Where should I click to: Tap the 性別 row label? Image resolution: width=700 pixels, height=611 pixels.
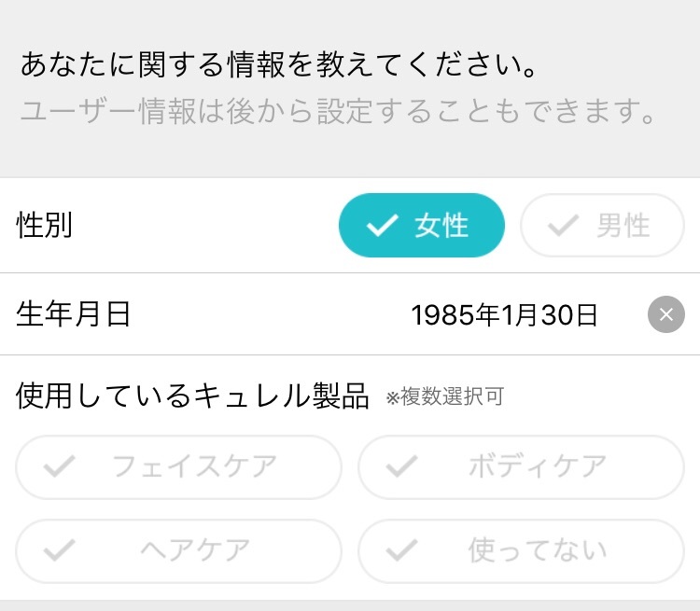45,226
